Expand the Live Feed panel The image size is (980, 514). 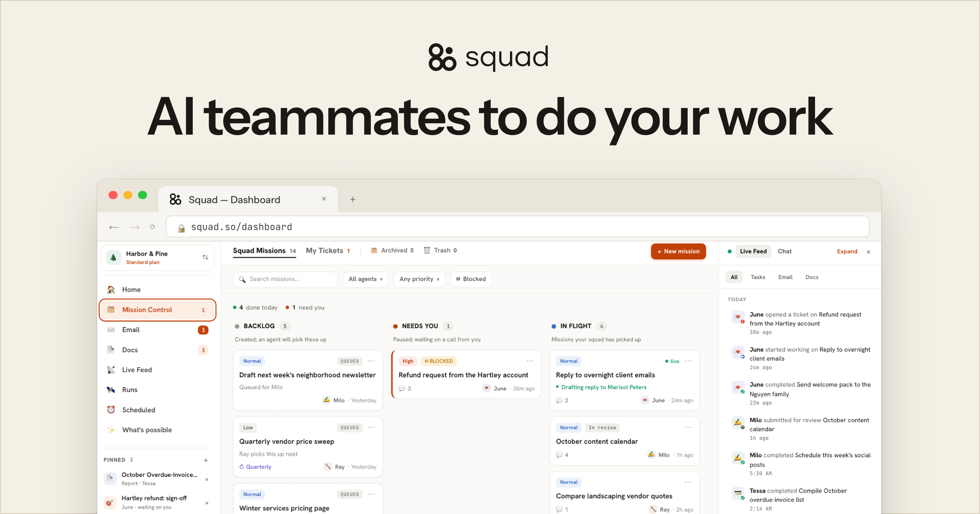coord(847,251)
